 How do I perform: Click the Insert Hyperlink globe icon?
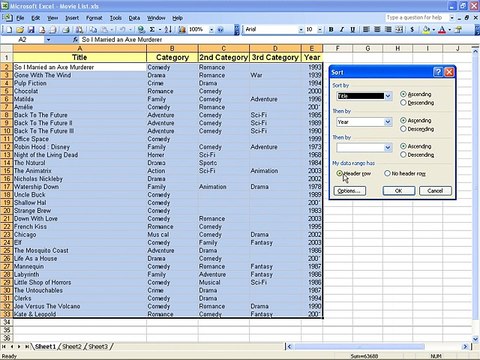(x=141, y=30)
